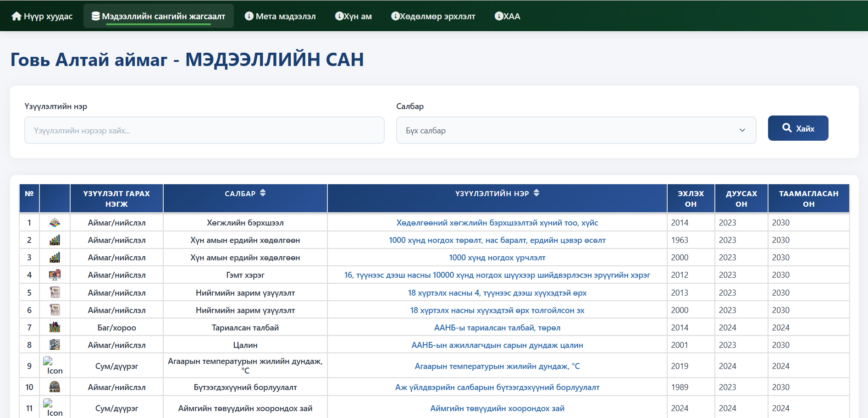
Task: Open the ХАА menu item
Action: click(508, 16)
